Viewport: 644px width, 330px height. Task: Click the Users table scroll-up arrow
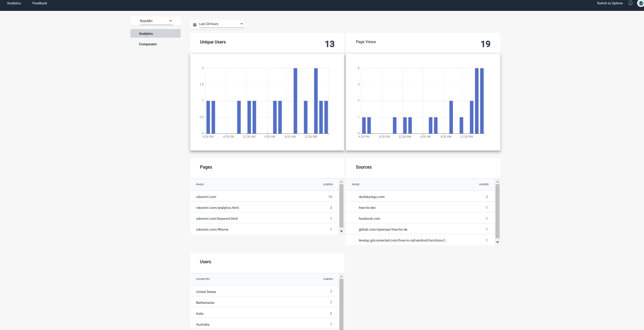click(341, 276)
